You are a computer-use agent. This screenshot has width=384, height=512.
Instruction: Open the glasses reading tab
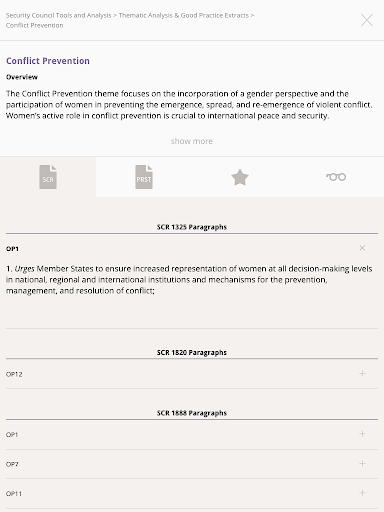pyautogui.click(x=336, y=177)
